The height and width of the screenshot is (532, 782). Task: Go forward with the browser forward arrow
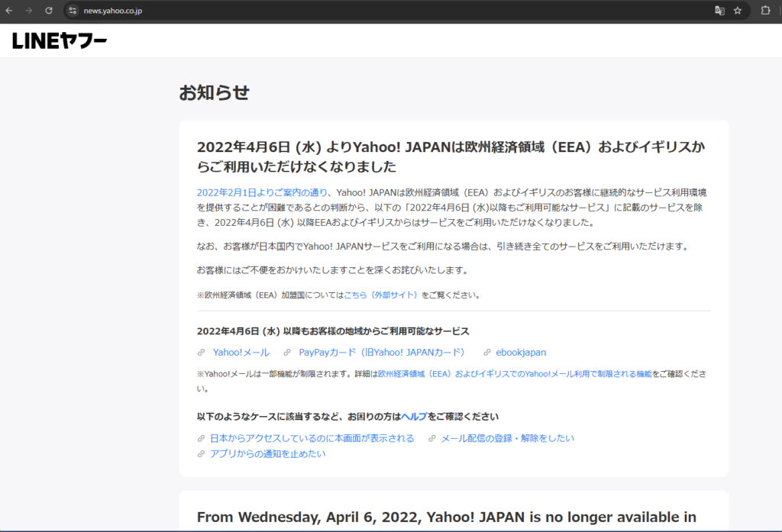click(28, 11)
